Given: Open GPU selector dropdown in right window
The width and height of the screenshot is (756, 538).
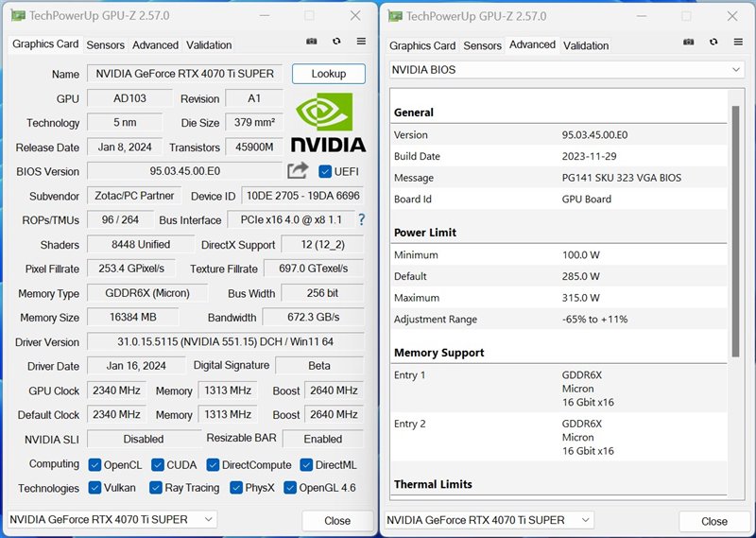Looking at the screenshot, I should (x=490, y=520).
